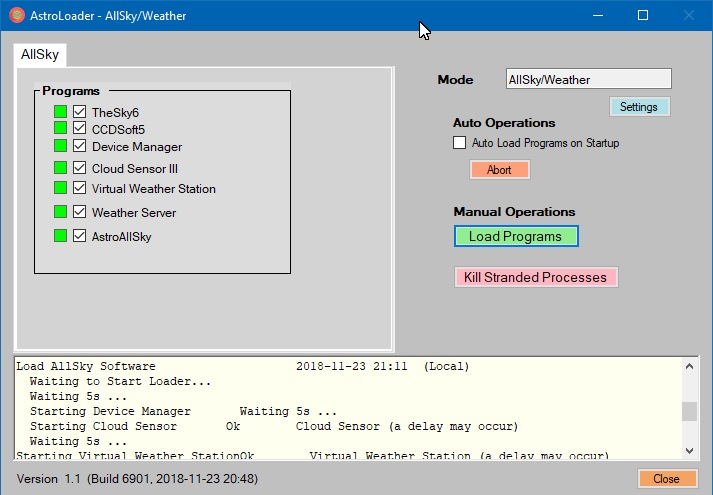
Task: Click the Kill Stranded Processes button
Action: [x=536, y=277]
